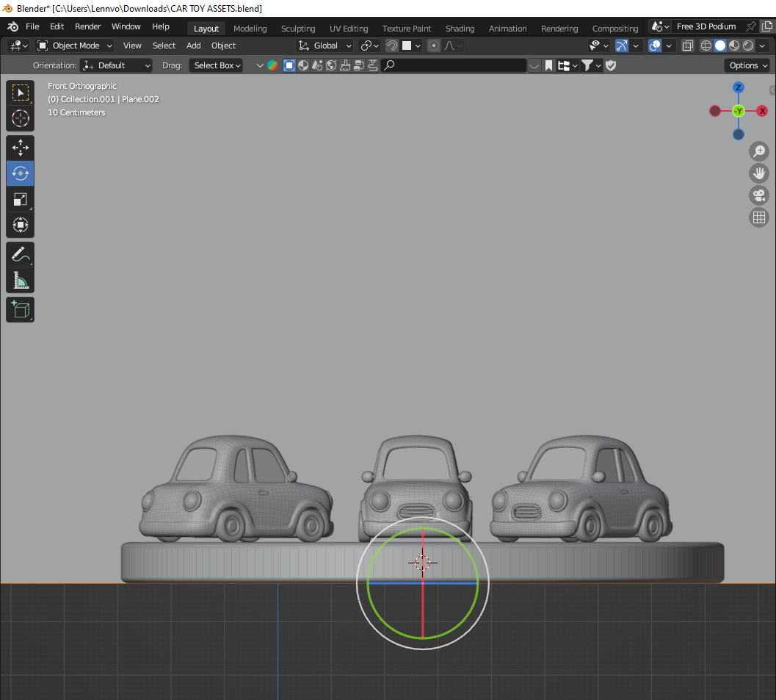776x700 pixels.
Task: Open the viewport View menu
Action: tap(132, 46)
